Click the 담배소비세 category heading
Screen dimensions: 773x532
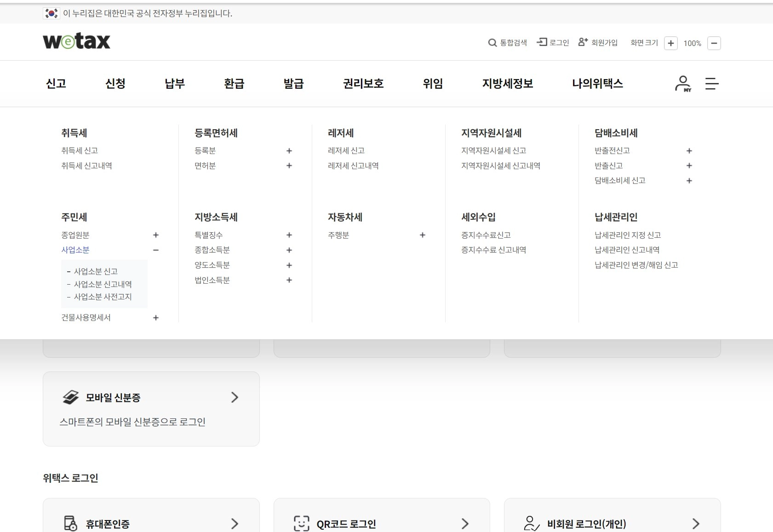point(616,133)
